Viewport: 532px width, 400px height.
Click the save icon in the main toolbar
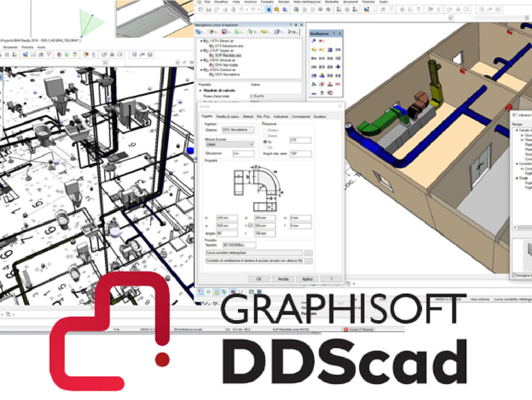coord(208,10)
